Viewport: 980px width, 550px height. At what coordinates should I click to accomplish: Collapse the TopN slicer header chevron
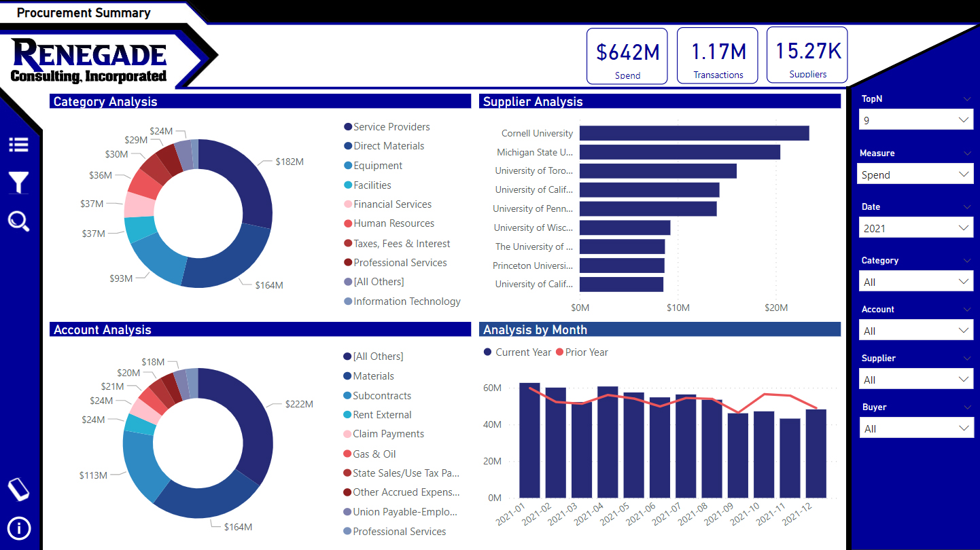pyautogui.click(x=967, y=99)
